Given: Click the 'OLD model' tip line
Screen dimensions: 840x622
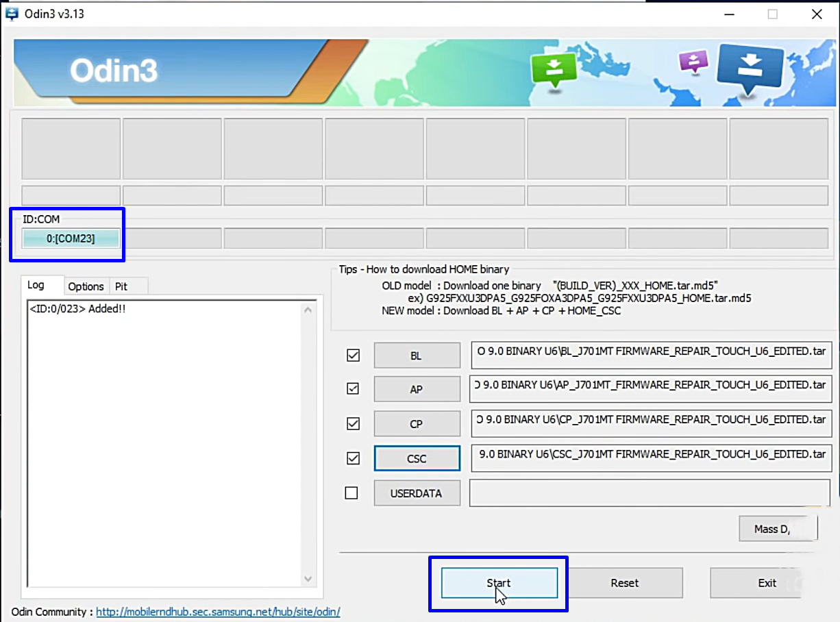Looking at the screenshot, I should [549, 285].
